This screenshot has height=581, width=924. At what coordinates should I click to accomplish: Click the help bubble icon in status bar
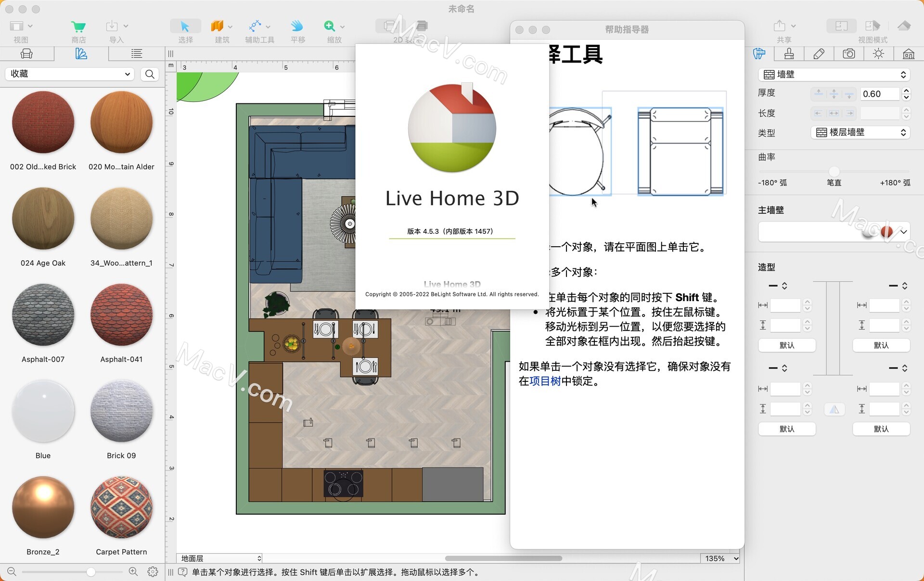[x=183, y=572]
